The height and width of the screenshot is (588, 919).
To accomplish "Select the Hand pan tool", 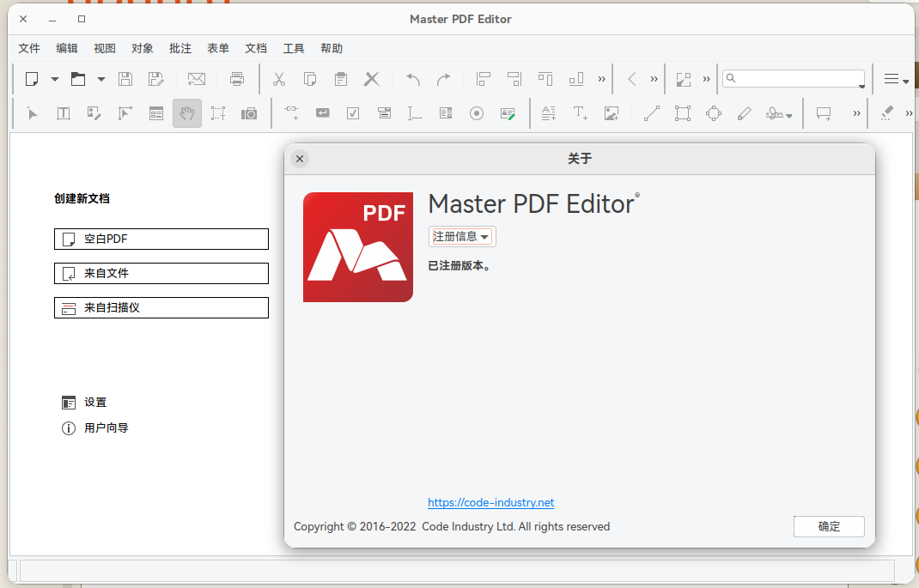I will point(187,113).
